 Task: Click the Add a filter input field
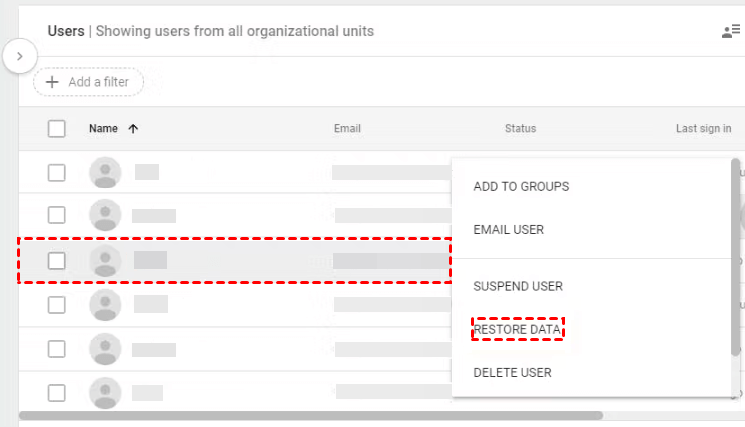[x=98, y=82]
